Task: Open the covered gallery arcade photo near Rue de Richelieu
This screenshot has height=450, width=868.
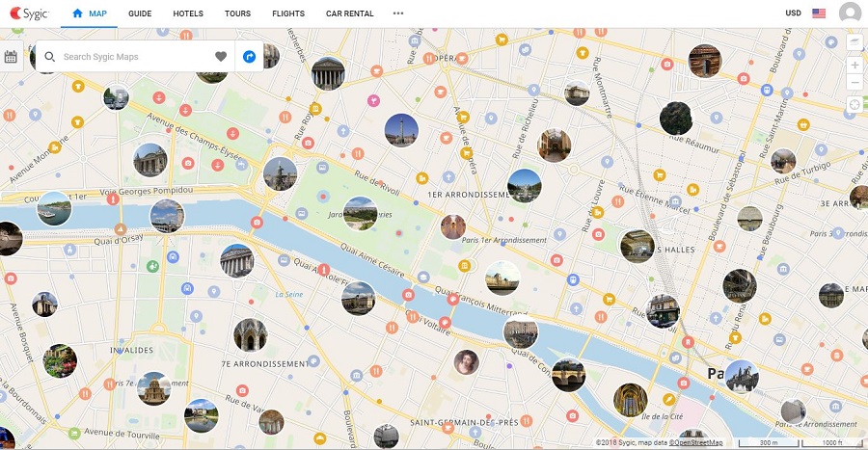Action: 555,146
